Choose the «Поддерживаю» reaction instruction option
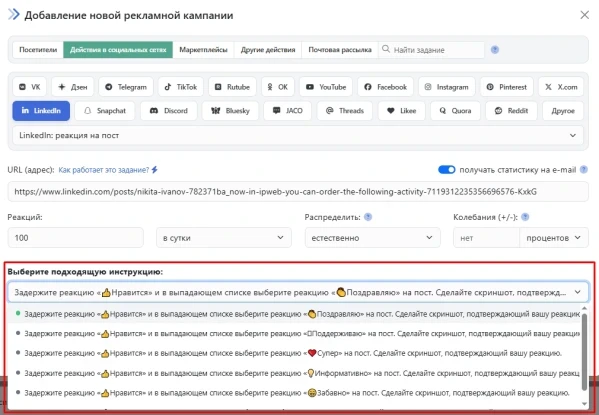Screen dimensions: 599x415 pyautogui.click(x=294, y=334)
